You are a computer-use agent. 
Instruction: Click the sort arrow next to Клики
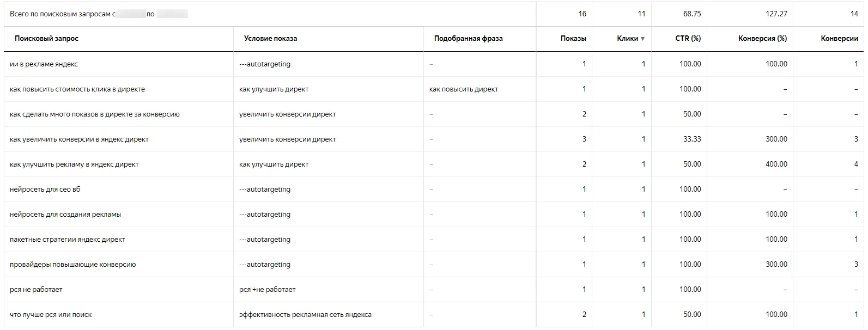click(642, 39)
